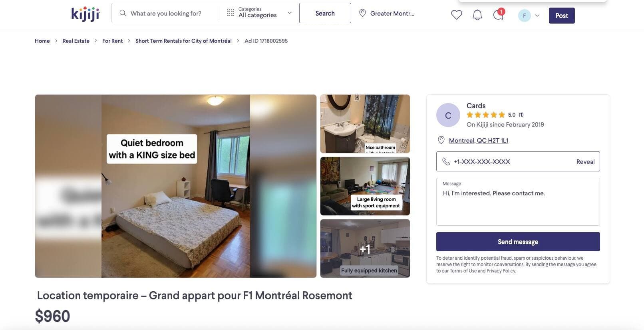Go to Real Estate breadcrumb
The width and height of the screenshot is (644, 330).
click(76, 41)
